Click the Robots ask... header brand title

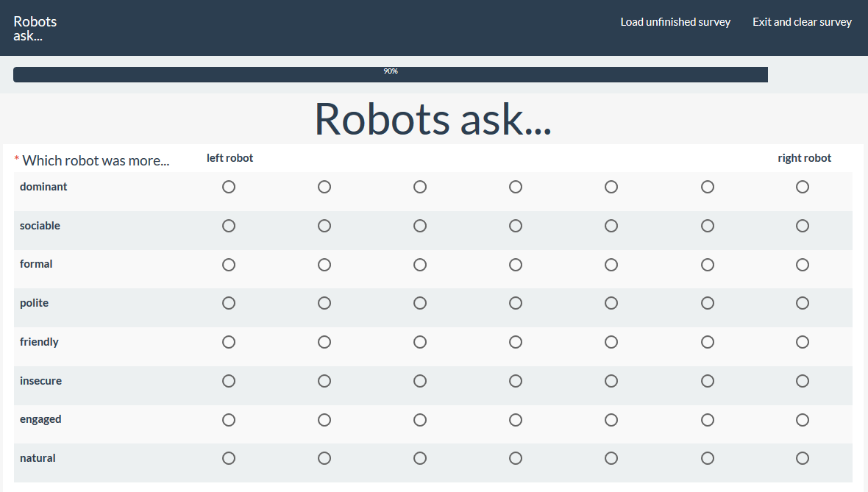(x=35, y=28)
